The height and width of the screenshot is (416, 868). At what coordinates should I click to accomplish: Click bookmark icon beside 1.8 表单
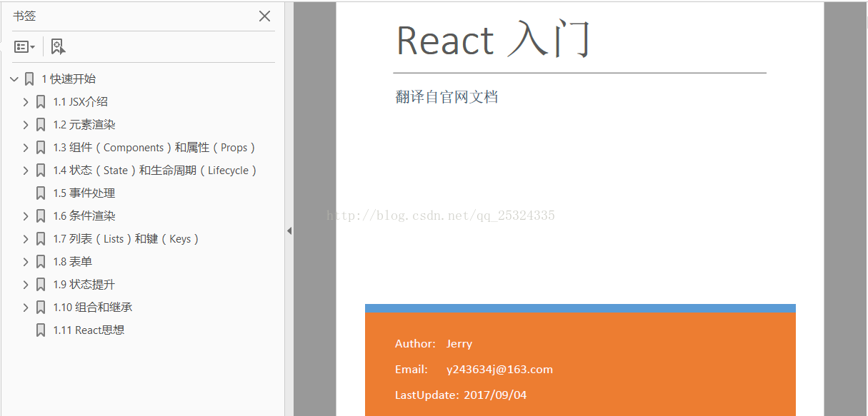pos(41,262)
